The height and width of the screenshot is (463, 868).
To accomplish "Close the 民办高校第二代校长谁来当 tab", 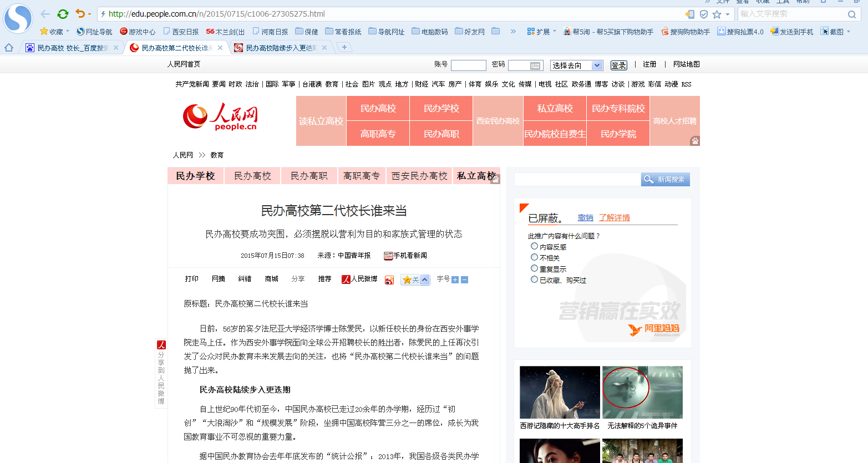I will [220, 48].
